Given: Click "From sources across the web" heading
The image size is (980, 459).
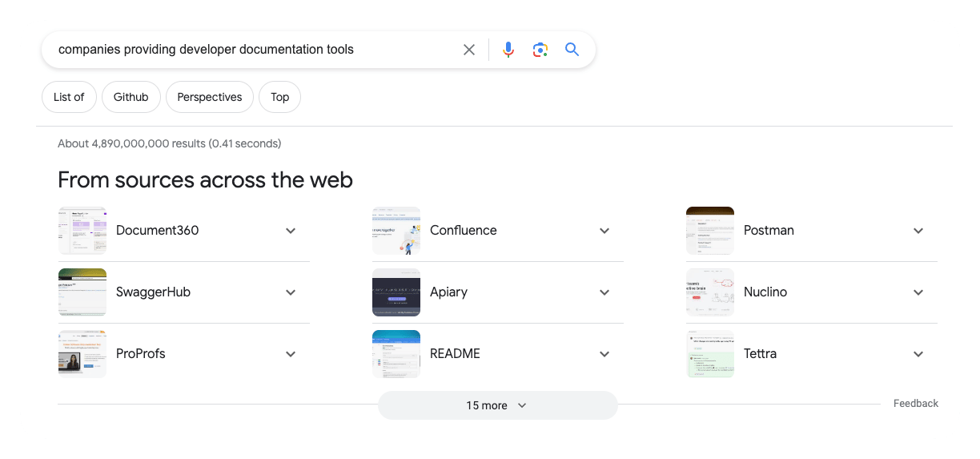Looking at the screenshot, I should (x=205, y=179).
